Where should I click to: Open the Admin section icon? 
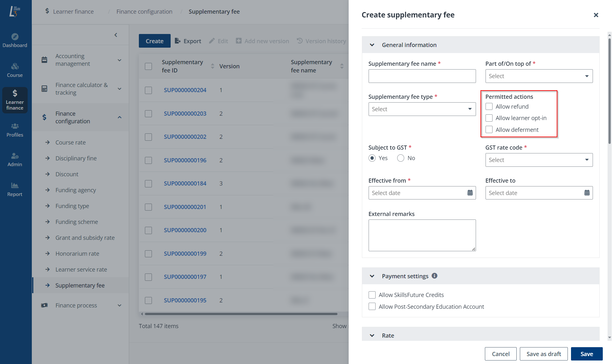pos(15,159)
